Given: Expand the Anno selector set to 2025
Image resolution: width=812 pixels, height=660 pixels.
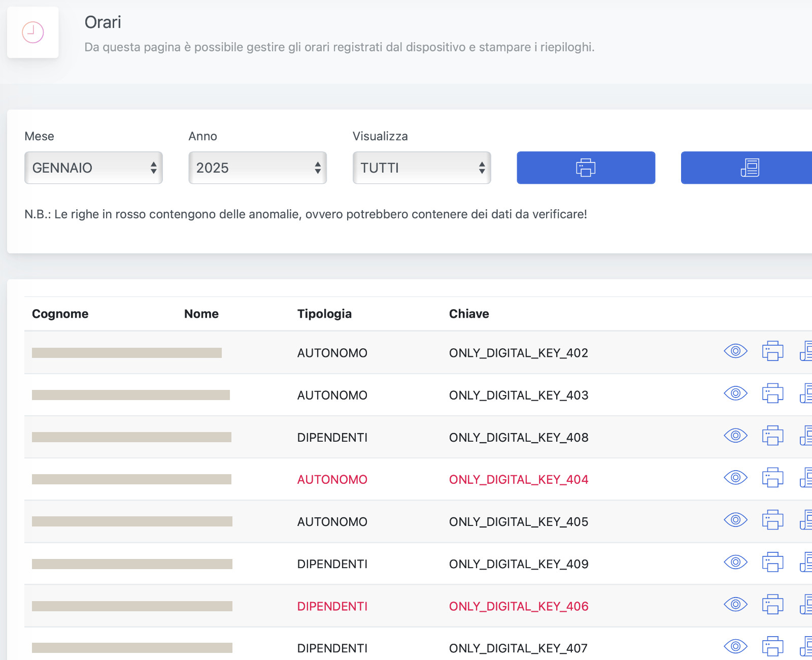Looking at the screenshot, I should pos(257,168).
